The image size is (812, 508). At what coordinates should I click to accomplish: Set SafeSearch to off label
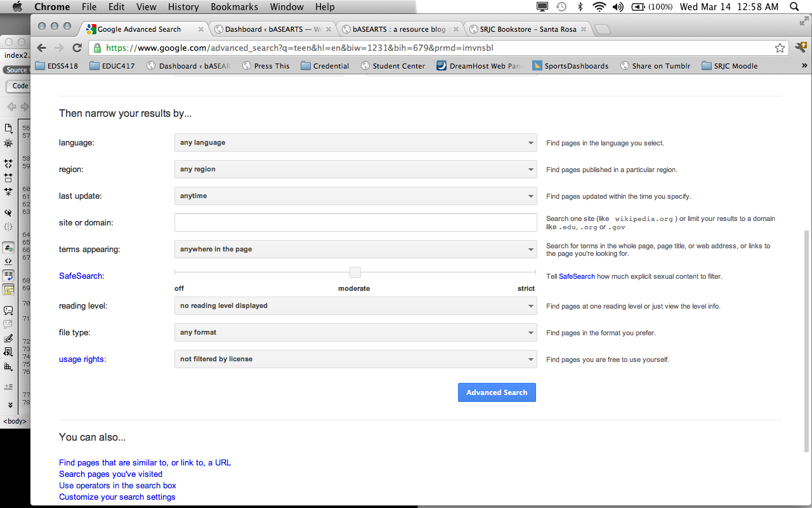pyautogui.click(x=180, y=289)
